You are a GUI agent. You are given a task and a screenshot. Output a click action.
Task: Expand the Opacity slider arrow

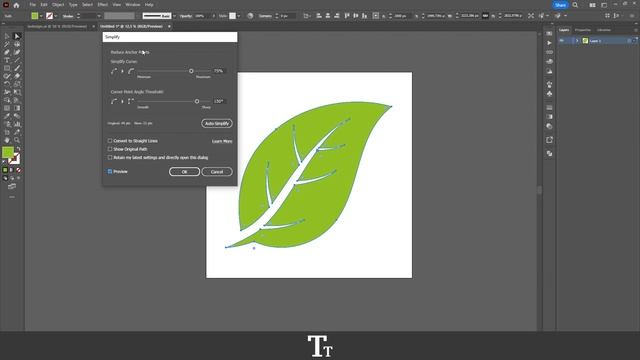pos(213,16)
